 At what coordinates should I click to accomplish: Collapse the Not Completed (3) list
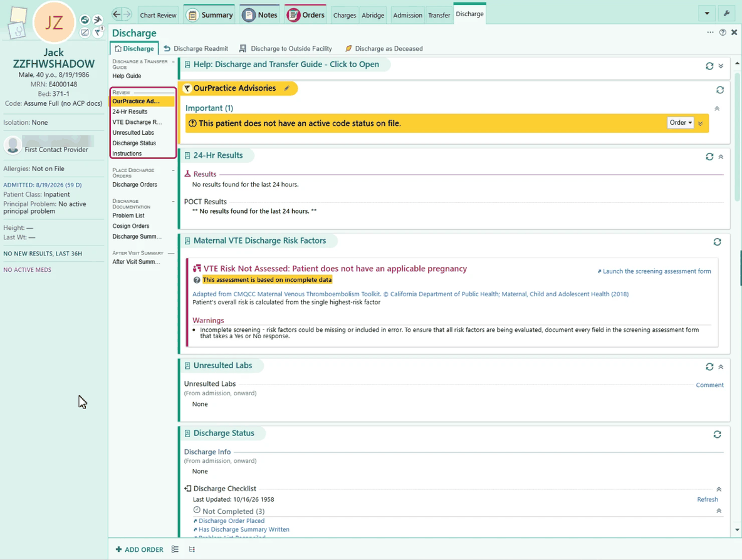[x=719, y=511]
